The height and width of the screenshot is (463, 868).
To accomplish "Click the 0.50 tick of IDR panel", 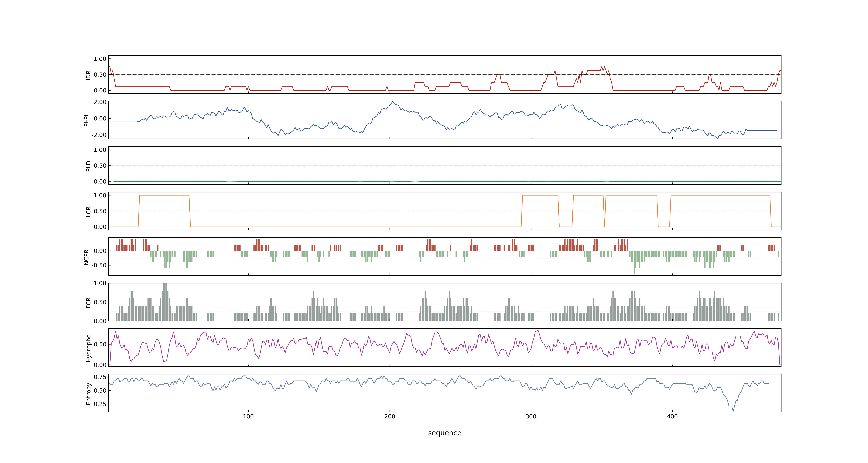I will coord(100,75).
